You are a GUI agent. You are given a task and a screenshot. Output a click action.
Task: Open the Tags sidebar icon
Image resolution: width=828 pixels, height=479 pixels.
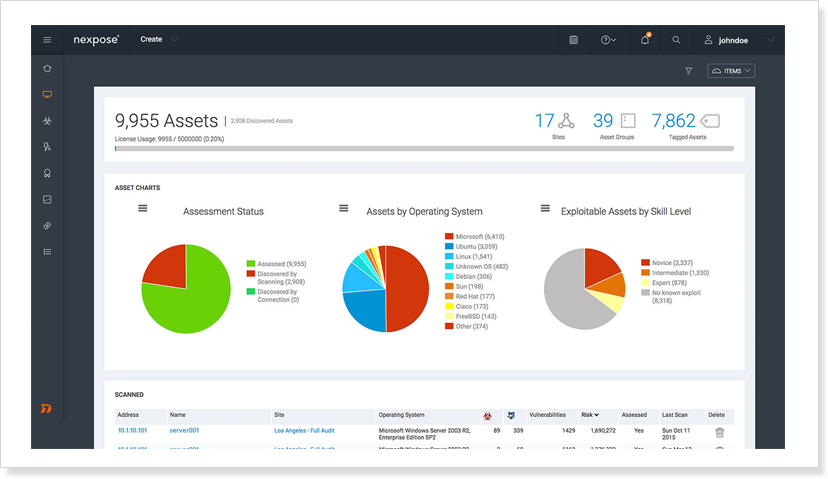click(x=47, y=226)
